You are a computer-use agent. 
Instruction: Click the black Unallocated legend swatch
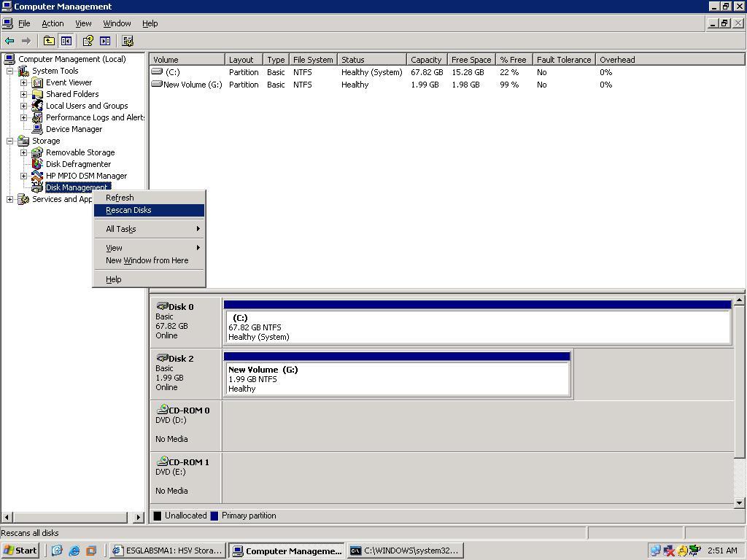point(158,516)
